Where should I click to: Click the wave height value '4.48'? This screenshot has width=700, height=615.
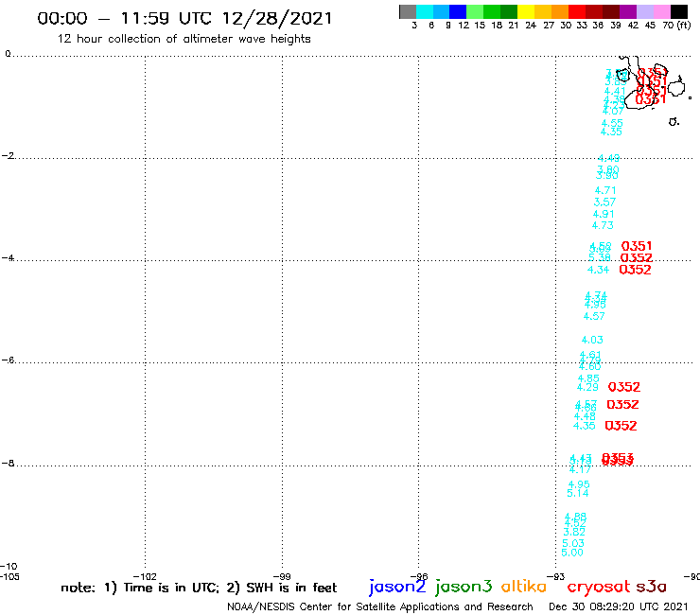[585, 416]
